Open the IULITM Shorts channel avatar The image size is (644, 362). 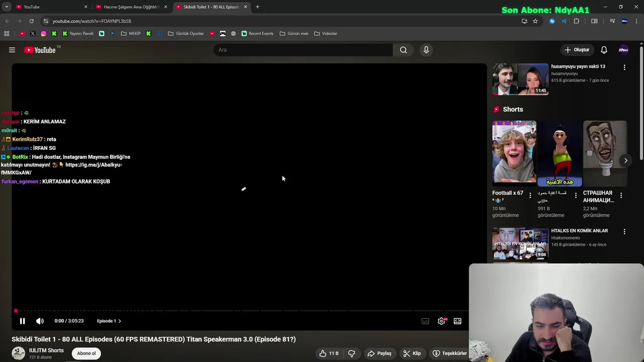(x=18, y=353)
